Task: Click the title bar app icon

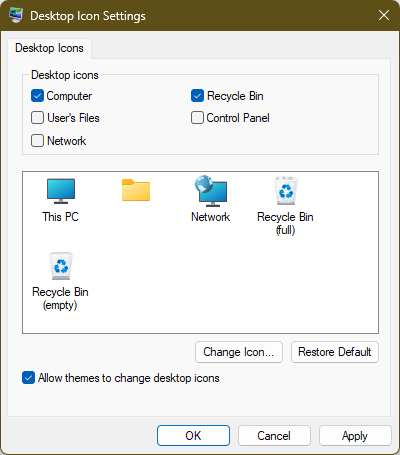Action: (16, 15)
